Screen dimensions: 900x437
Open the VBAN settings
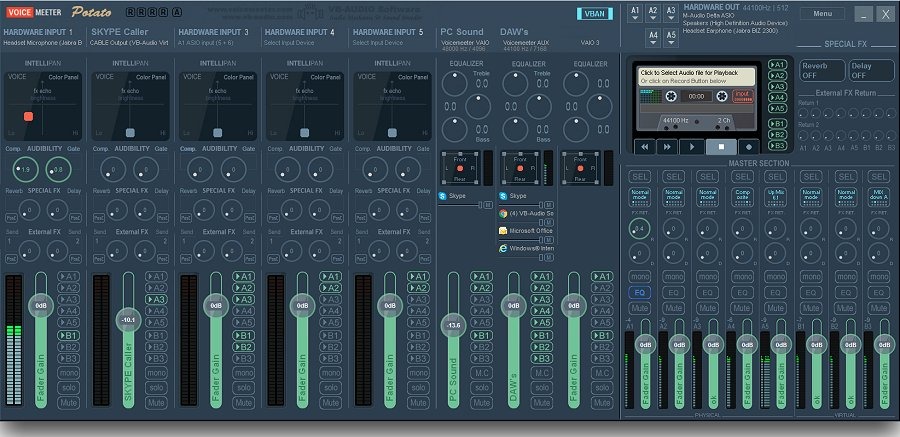point(595,14)
